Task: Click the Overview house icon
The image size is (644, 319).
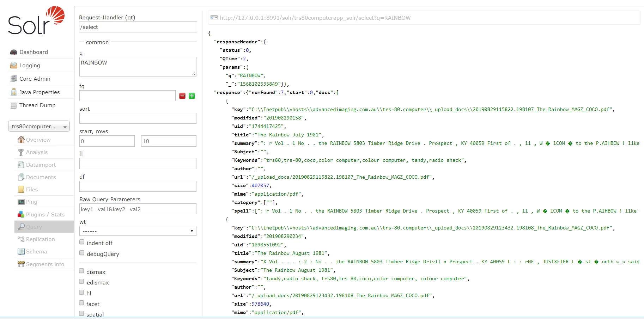Action: [21, 140]
